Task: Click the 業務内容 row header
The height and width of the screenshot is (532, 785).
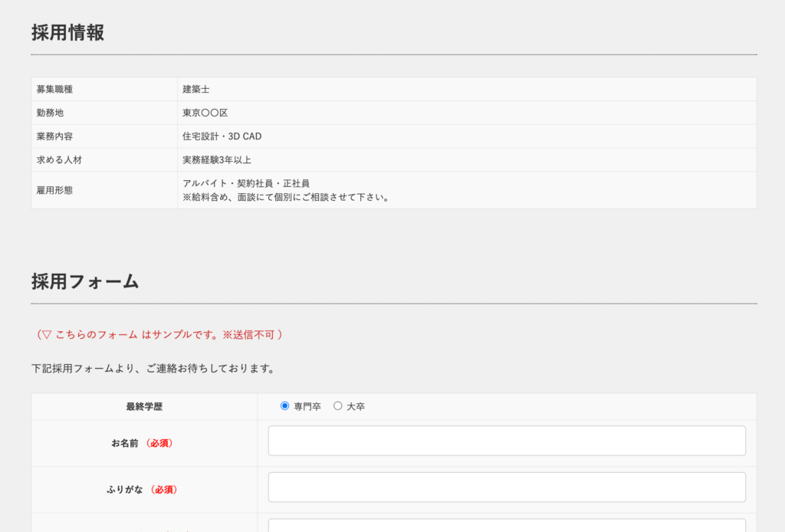Action: click(54, 136)
